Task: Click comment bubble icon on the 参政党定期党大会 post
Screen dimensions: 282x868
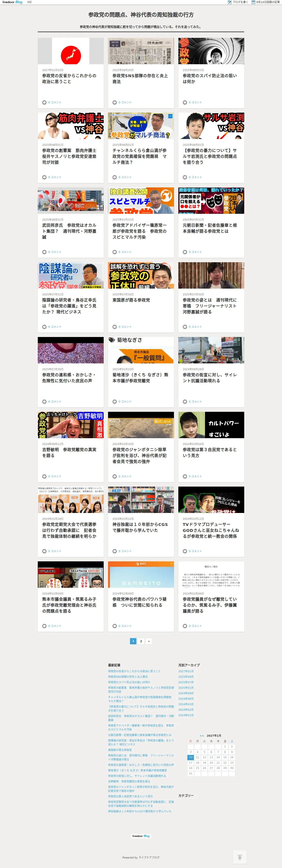Action: [44, 551]
